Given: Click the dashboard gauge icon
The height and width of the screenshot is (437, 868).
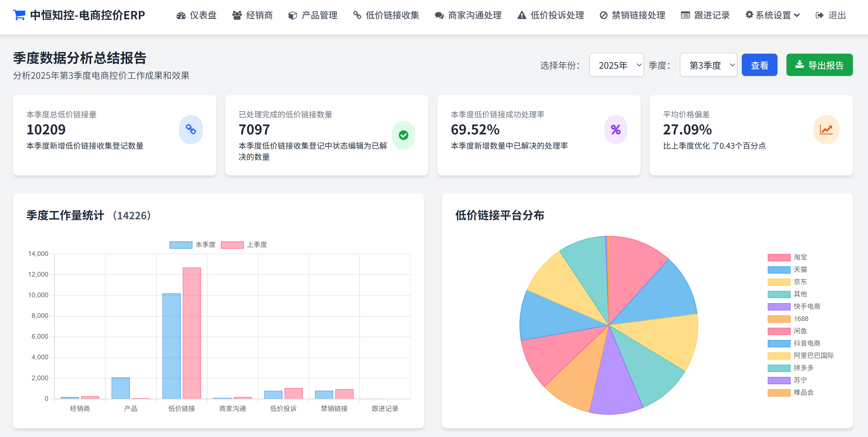Looking at the screenshot, I should pos(181,16).
